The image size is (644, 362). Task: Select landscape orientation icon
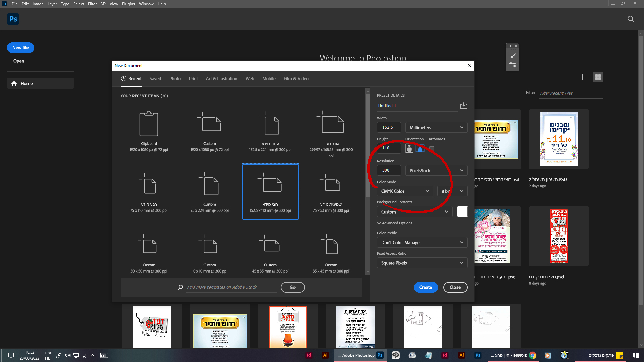click(x=420, y=148)
